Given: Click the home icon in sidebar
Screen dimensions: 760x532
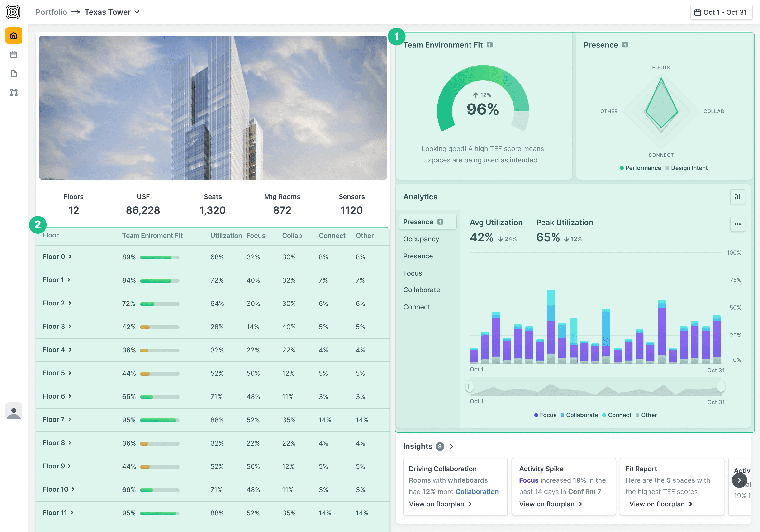Looking at the screenshot, I should pyautogui.click(x=14, y=36).
